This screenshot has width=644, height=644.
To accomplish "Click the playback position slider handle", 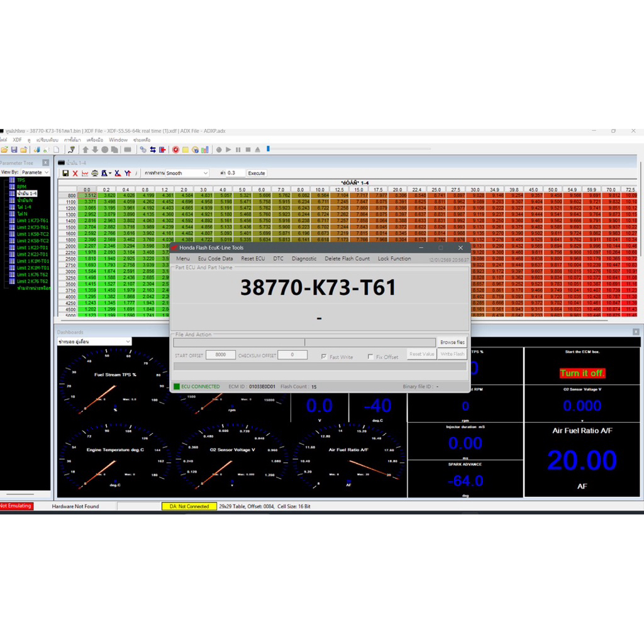I will click(x=268, y=148).
